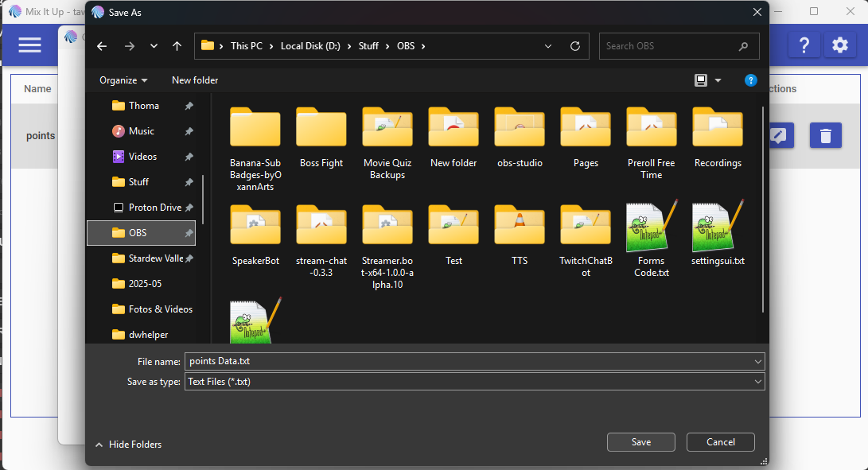Viewport: 868px width, 470px height.
Task: Open the Movie Quiz Backups folder
Action: click(x=387, y=144)
